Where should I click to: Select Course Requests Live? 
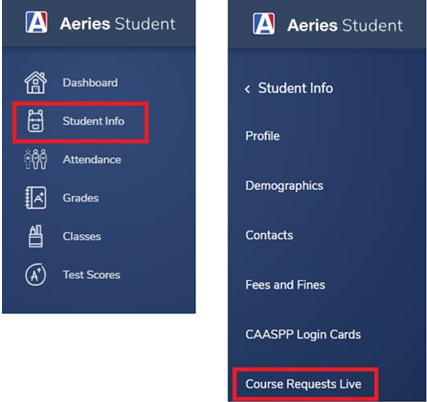coord(303,384)
